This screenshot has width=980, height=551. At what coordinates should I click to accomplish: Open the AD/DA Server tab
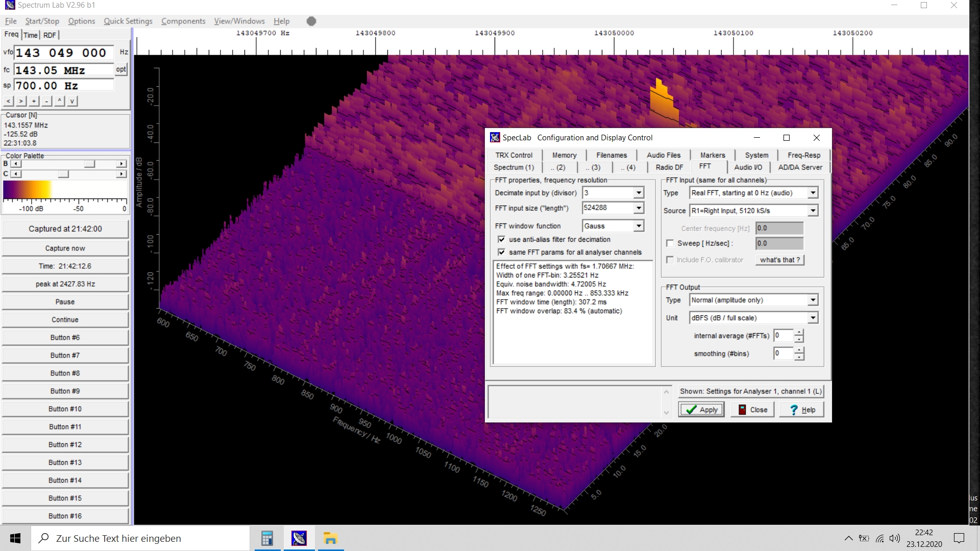pos(800,167)
